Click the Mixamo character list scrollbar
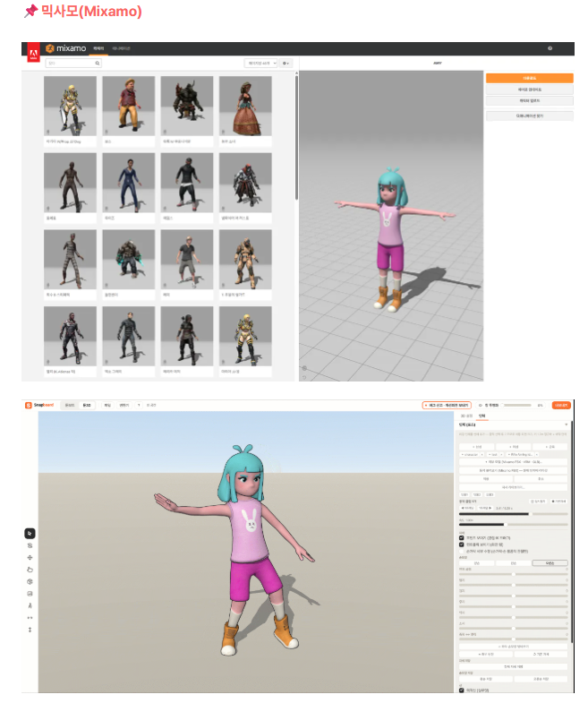This screenshot has height=703, width=588. 296,137
